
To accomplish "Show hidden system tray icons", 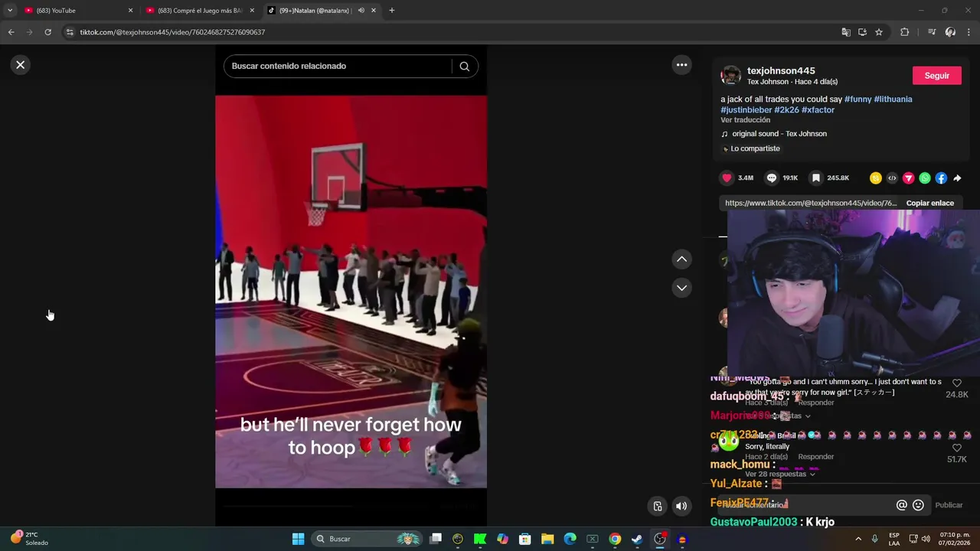I will pos(857,539).
